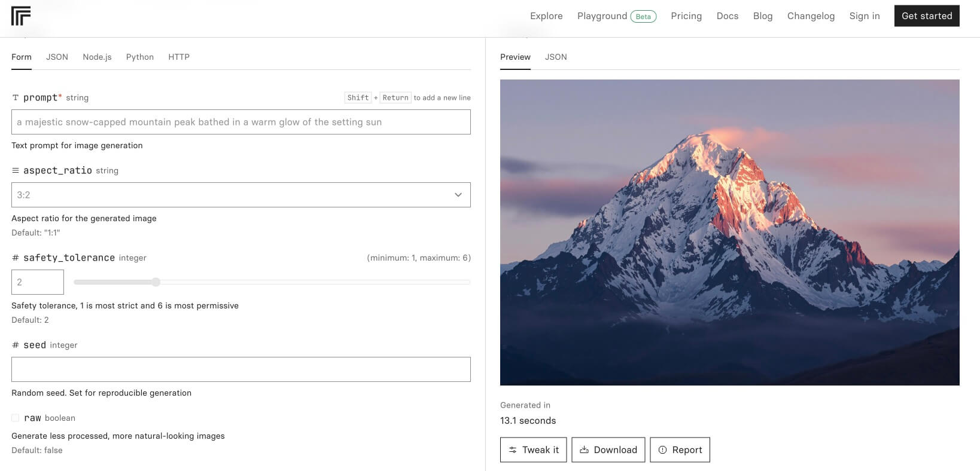Open the Pricing link
This screenshot has width=980, height=471.
[686, 16]
